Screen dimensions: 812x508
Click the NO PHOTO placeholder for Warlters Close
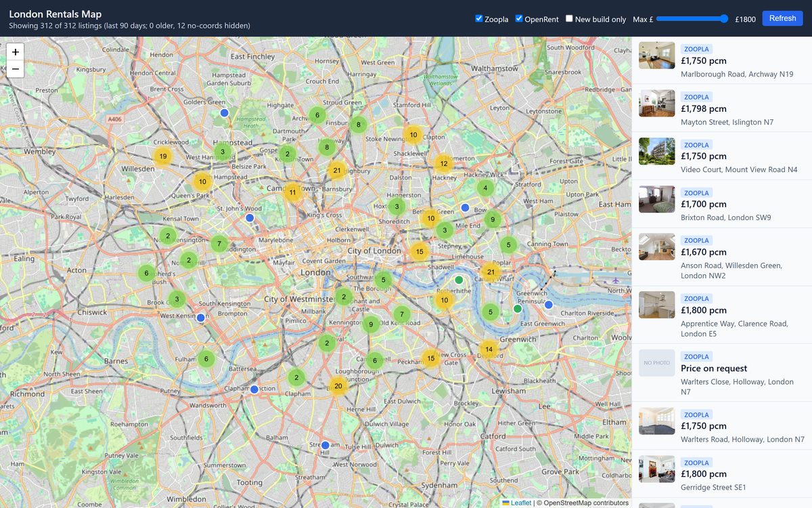tap(657, 363)
